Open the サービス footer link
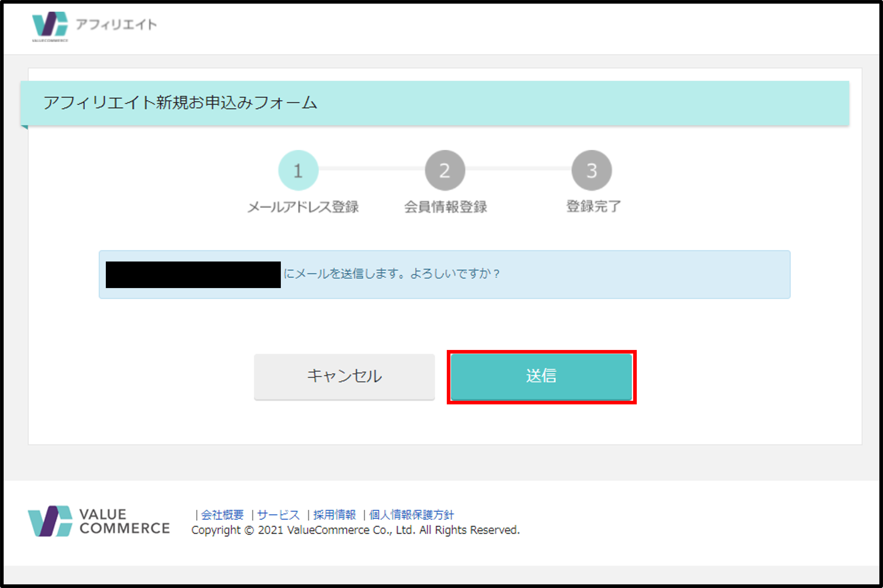This screenshot has height=588, width=883. point(279,514)
